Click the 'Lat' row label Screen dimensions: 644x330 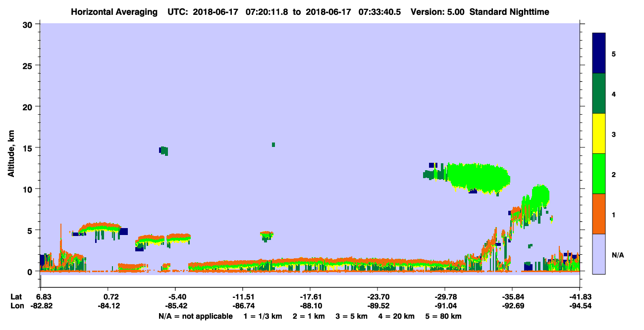tap(16, 297)
